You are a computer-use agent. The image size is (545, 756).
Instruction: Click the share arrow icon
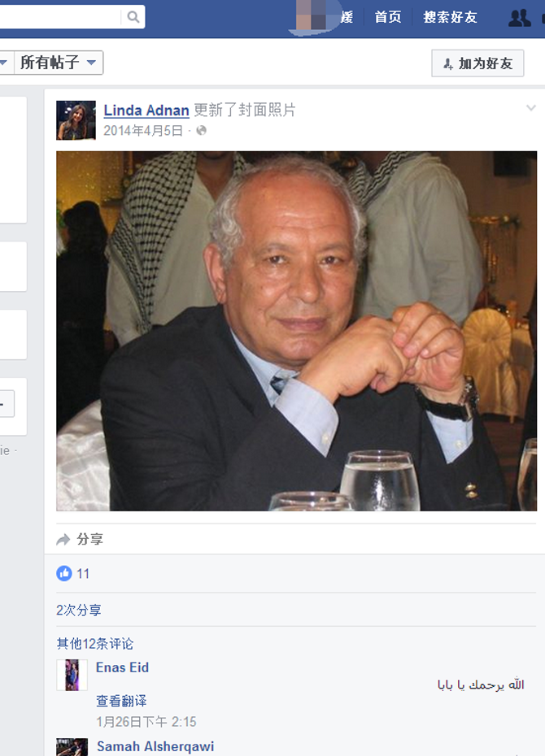(63, 539)
